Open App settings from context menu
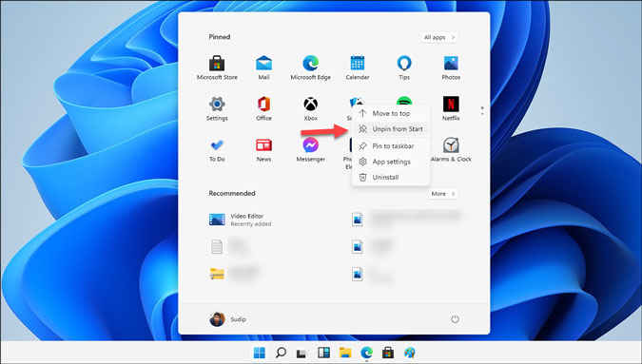 [390, 162]
